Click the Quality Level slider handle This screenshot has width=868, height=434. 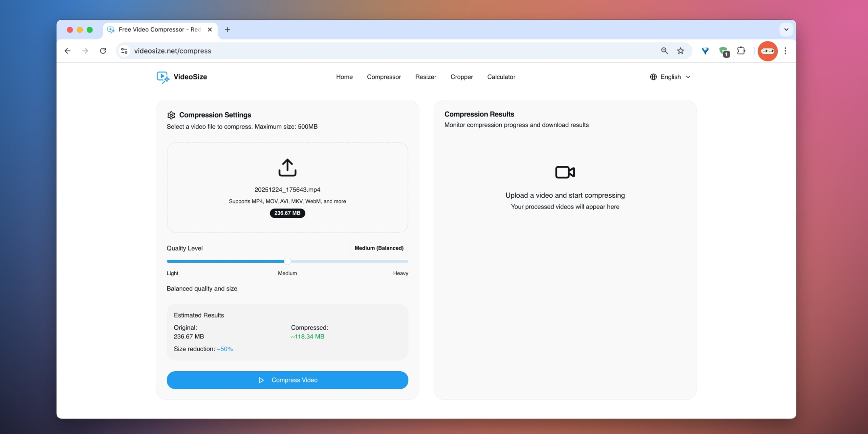click(x=287, y=261)
